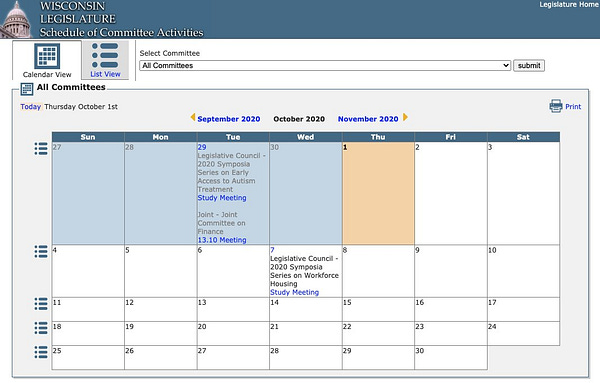The image size is (600, 383).
Task: Click the 'Sat' column header
Action: [x=523, y=137]
